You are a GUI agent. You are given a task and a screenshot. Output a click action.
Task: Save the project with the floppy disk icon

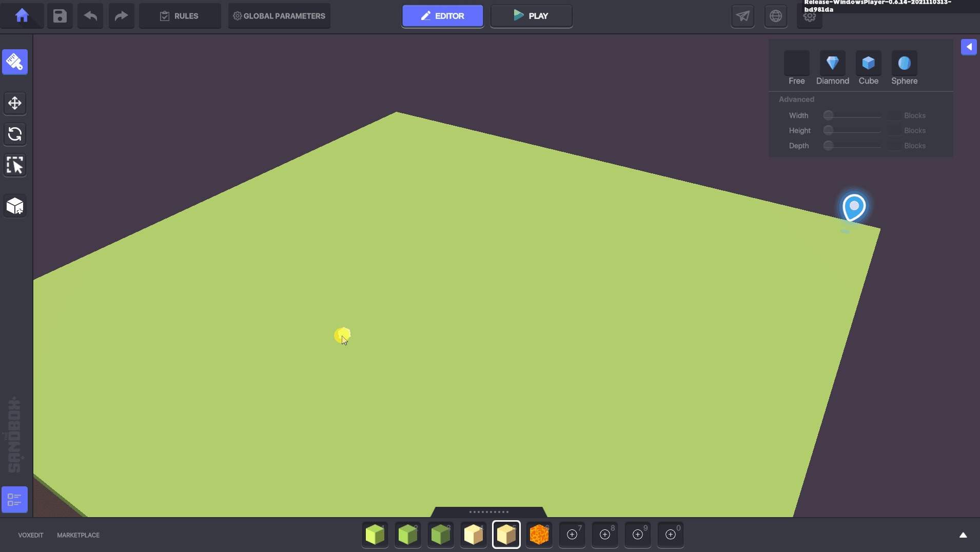pos(60,16)
